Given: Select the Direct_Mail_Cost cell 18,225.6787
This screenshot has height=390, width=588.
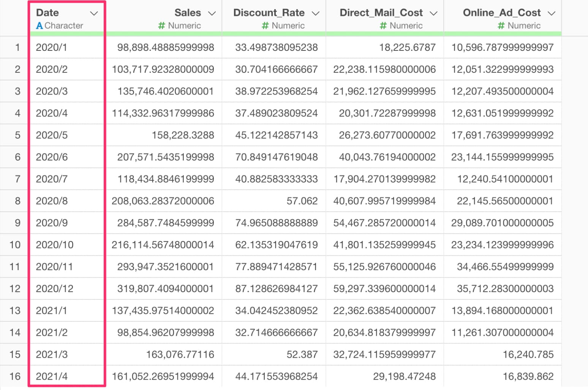Looking at the screenshot, I should [407, 47].
